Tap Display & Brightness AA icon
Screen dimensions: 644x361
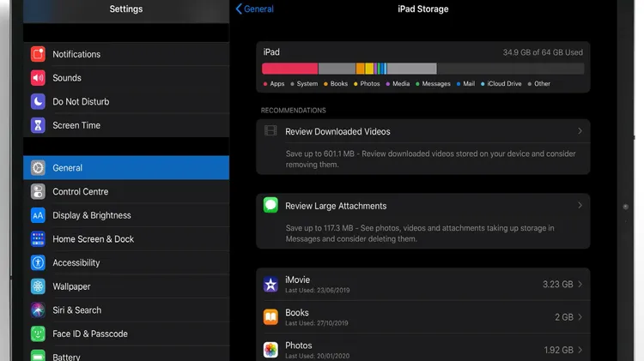tap(38, 215)
